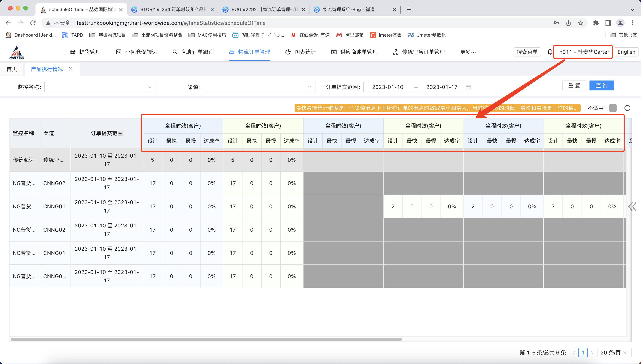Click the notification bell icon
Screen dimensions: 641x364
tap(550, 52)
